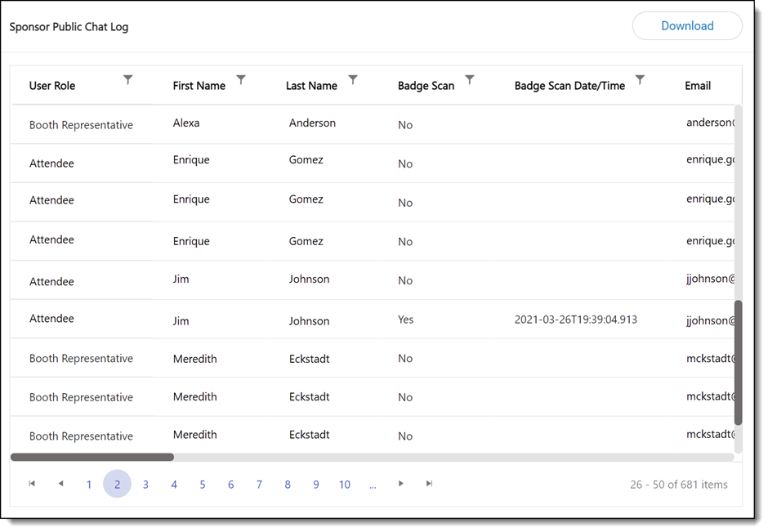
Task: Jump to the last page arrow
Action: click(429, 484)
